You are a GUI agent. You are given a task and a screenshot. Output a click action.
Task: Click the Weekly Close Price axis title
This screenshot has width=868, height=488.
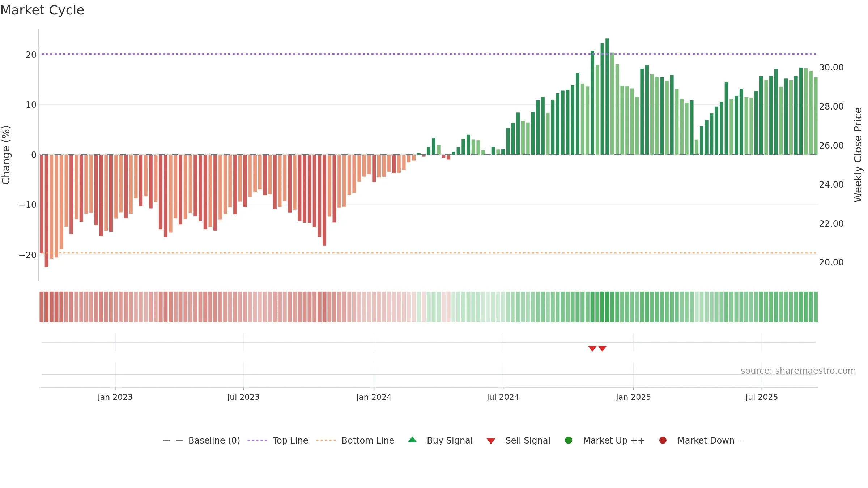coord(858,155)
